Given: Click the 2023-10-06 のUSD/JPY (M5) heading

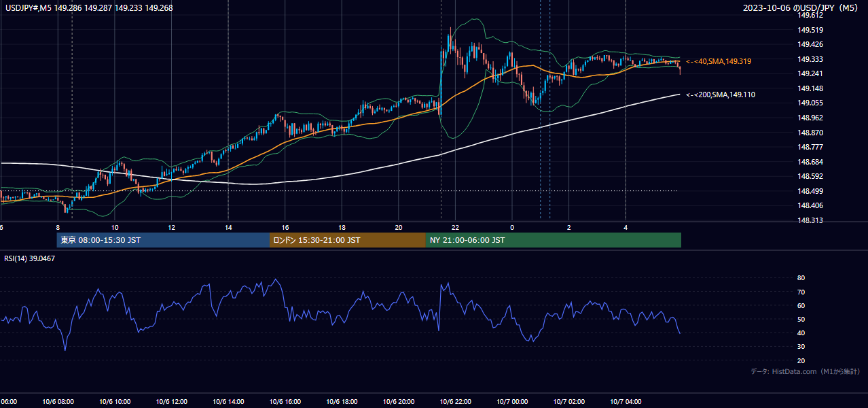Looking at the screenshot, I should [801, 7].
